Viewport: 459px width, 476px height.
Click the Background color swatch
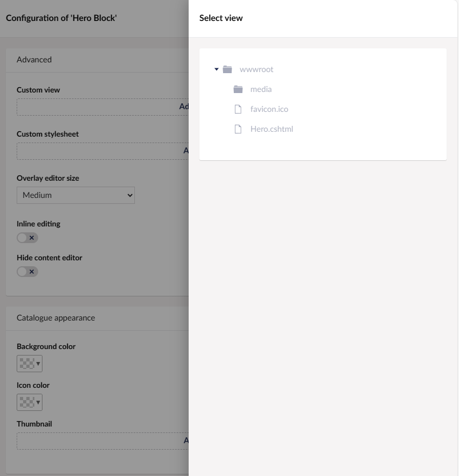click(26, 363)
